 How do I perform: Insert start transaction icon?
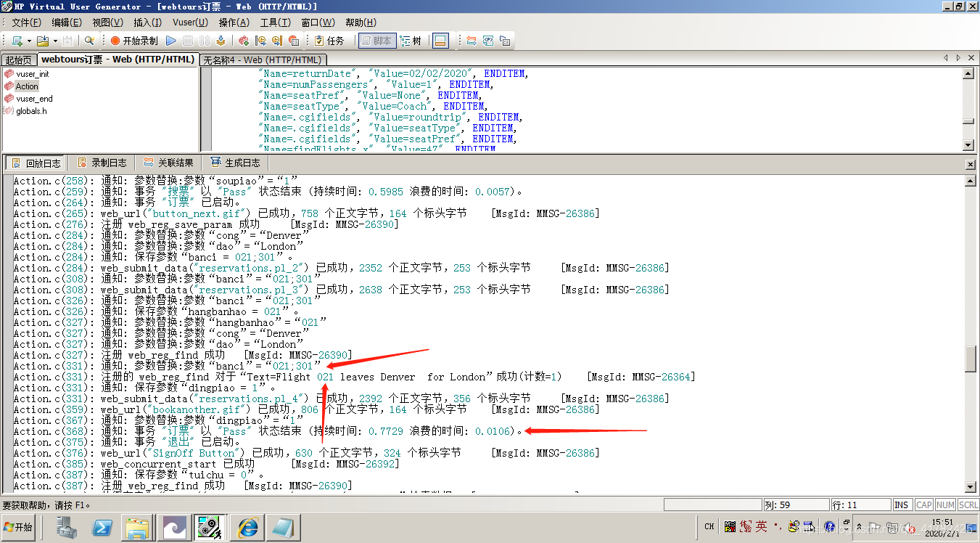click(x=260, y=41)
